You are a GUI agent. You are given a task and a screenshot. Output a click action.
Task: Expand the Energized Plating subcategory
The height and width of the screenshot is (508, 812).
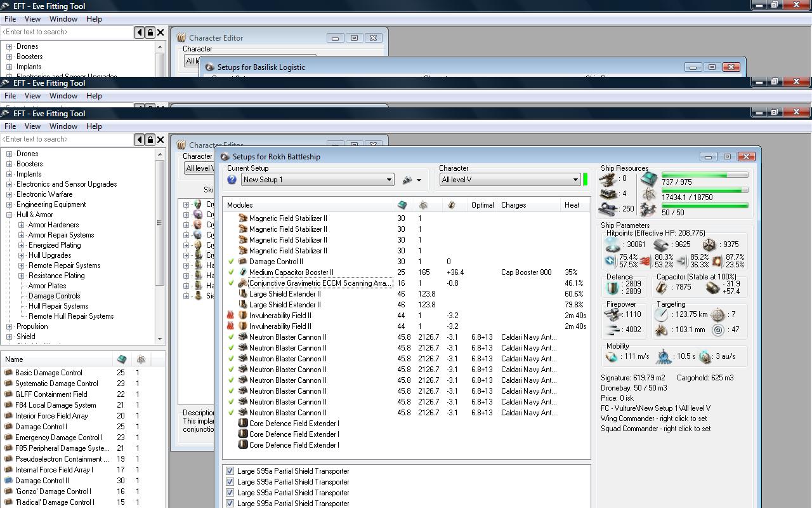tap(21, 245)
